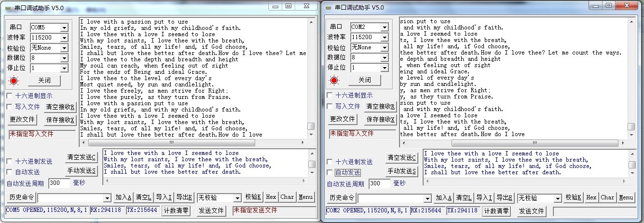
Task: Click the app icon in COM5 window title bar
Action: [8, 8]
